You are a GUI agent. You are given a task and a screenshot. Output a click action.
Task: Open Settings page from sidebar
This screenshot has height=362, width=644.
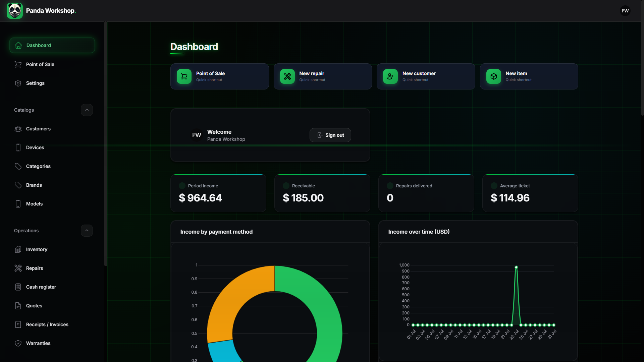(x=52, y=83)
